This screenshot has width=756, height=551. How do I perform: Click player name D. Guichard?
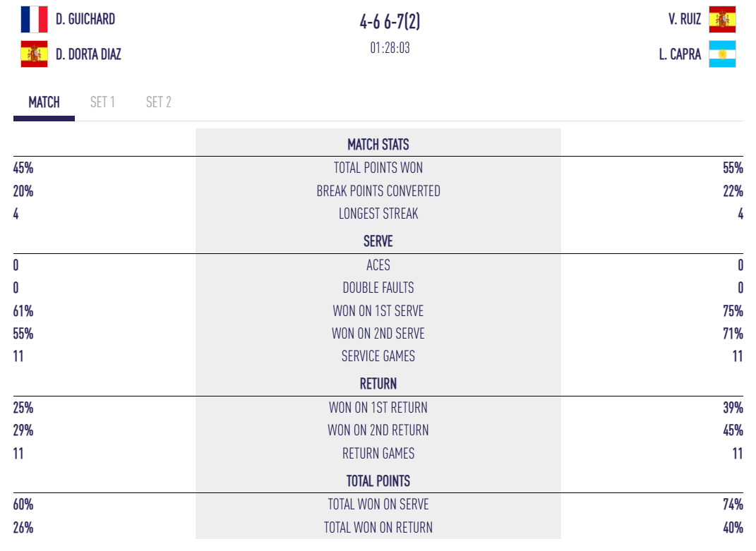[85, 20]
